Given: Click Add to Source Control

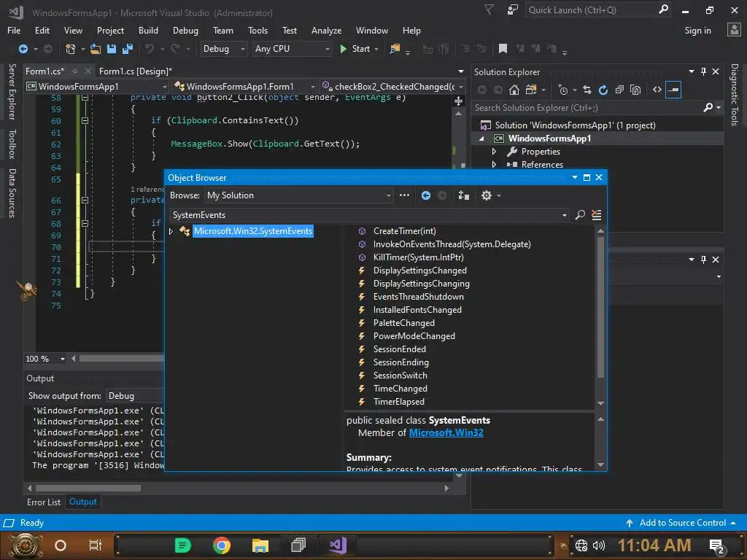Looking at the screenshot, I should pyautogui.click(x=682, y=523).
